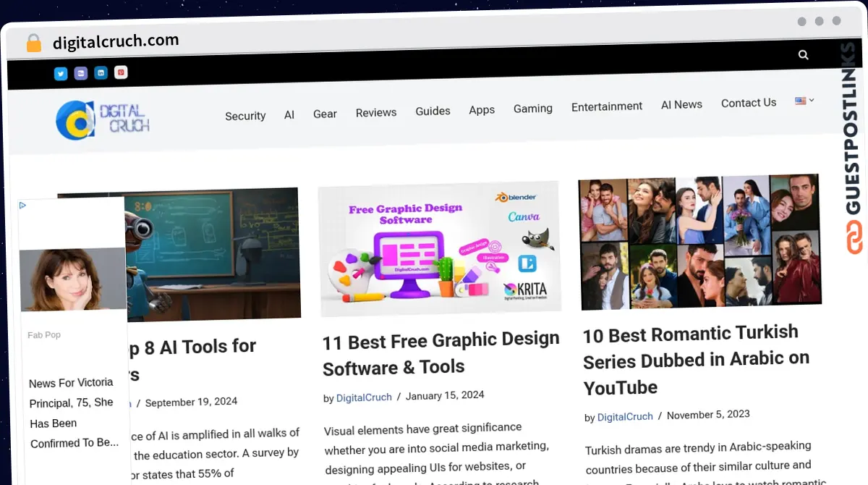
Task: Click the LinkedIn icon in top bar
Action: pyautogui.click(x=101, y=72)
